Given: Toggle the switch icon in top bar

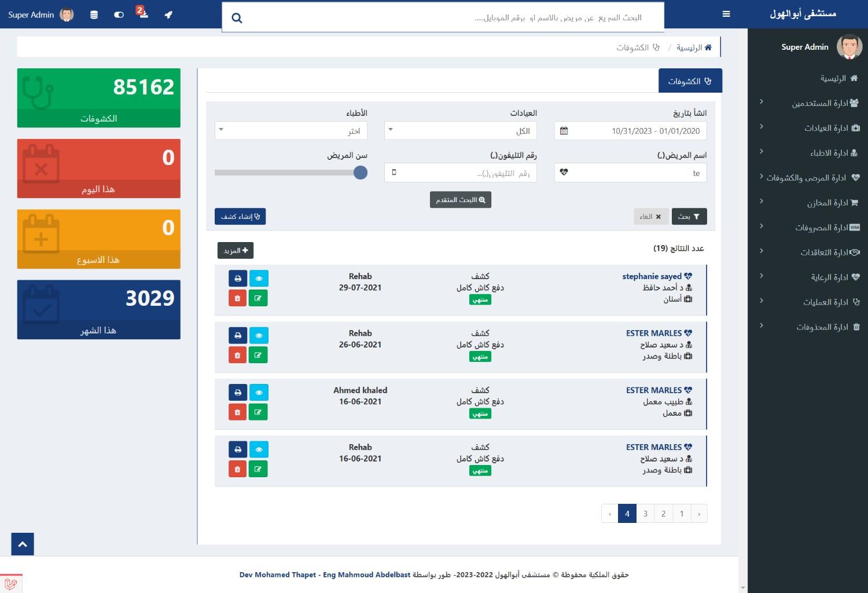Looking at the screenshot, I should click(x=119, y=15).
